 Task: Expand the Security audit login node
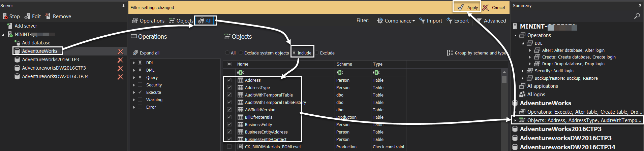tap(523, 71)
